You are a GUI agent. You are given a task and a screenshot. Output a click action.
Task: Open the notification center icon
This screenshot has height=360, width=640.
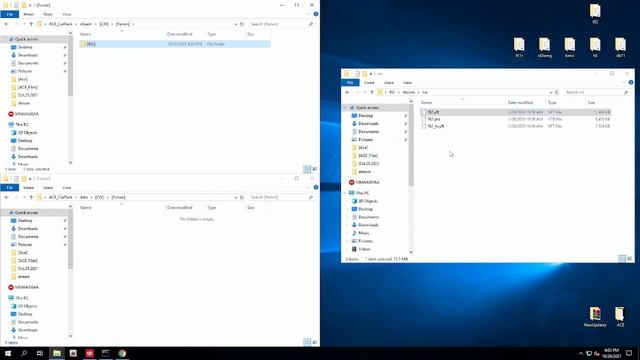click(x=629, y=353)
